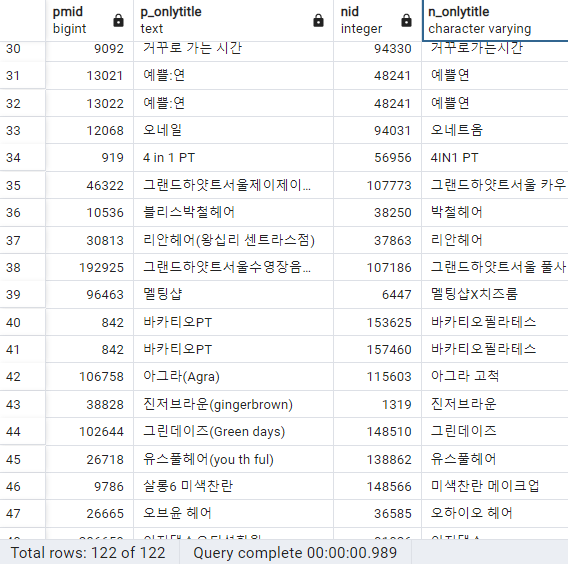
Task: Click cell '유스풀헤어(you th ful)'
Action: (x=233, y=459)
